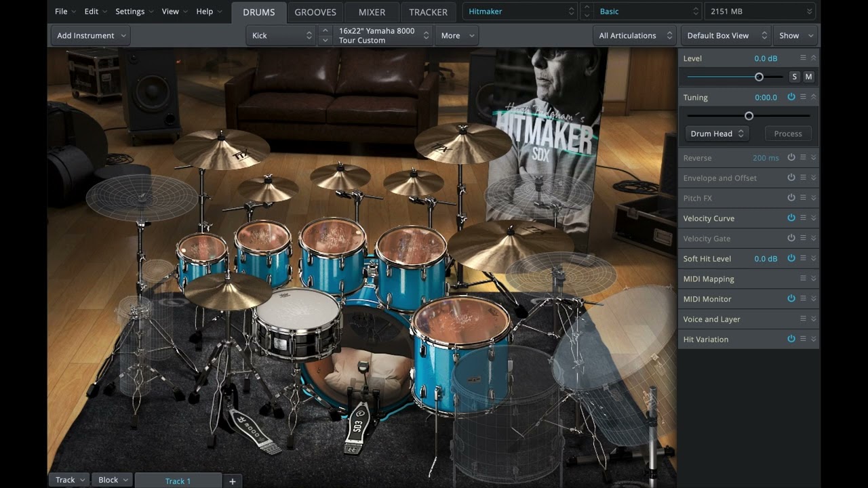Open the Pitch FX options menu icon
This screenshot has width=868, height=488.
803,198
